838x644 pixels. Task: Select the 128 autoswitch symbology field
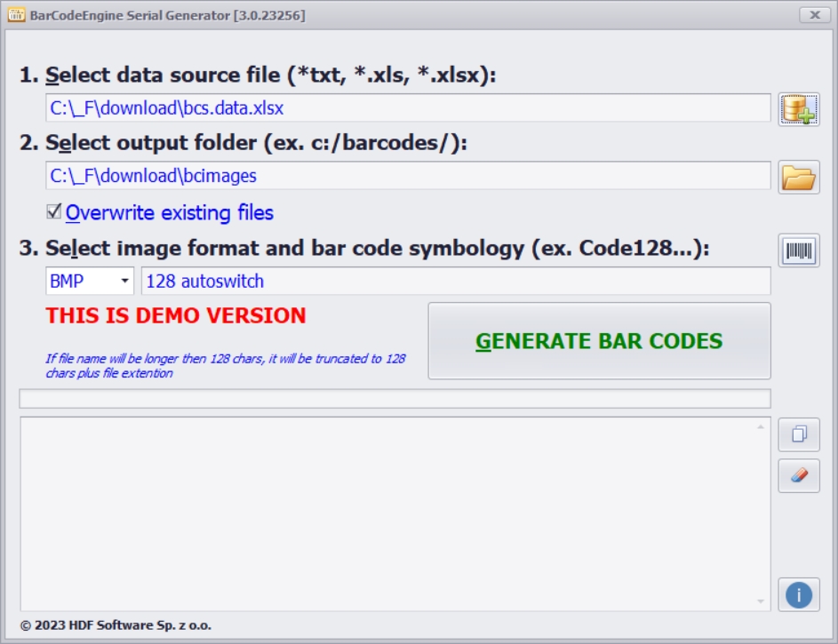click(x=455, y=282)
